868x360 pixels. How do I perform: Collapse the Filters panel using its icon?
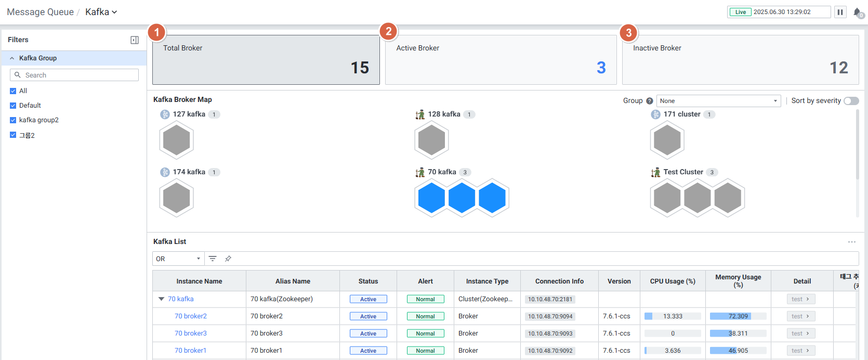click(x=135, y=40)
